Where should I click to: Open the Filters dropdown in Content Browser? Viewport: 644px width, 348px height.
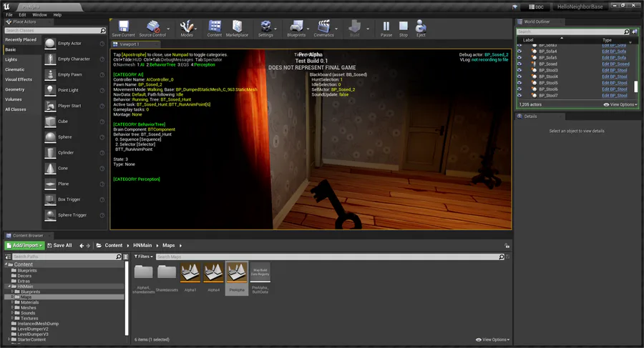click(x=143, y=257)
